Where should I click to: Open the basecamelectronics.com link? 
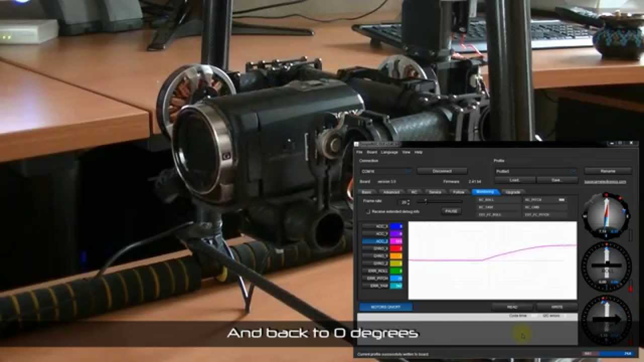pos(605,182)
